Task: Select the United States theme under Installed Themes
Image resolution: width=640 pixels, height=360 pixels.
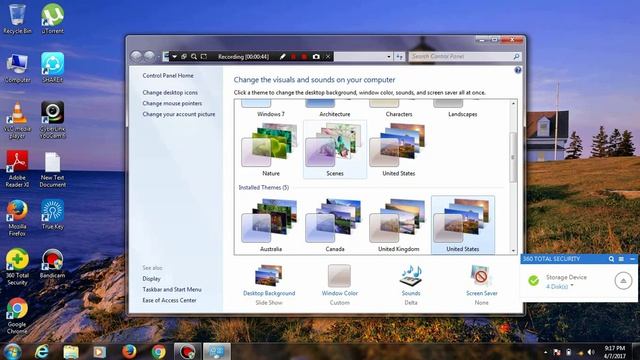Action: click(x=463, y=225)
